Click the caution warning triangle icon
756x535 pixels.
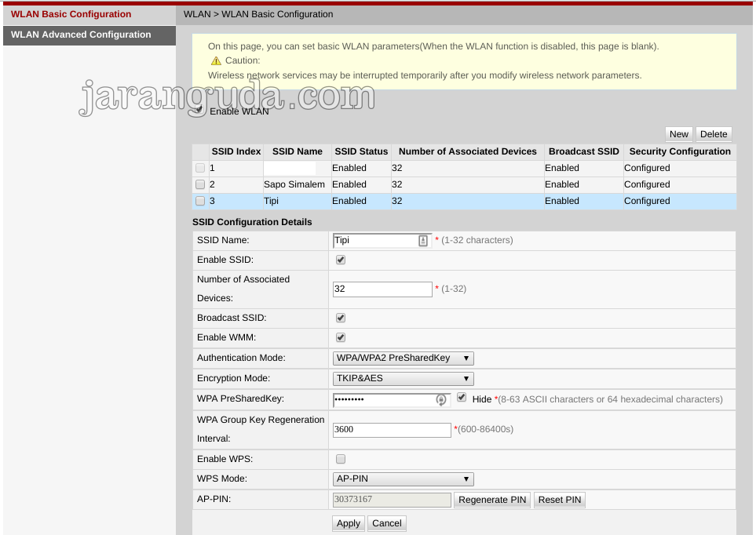[x=216, y=60]
